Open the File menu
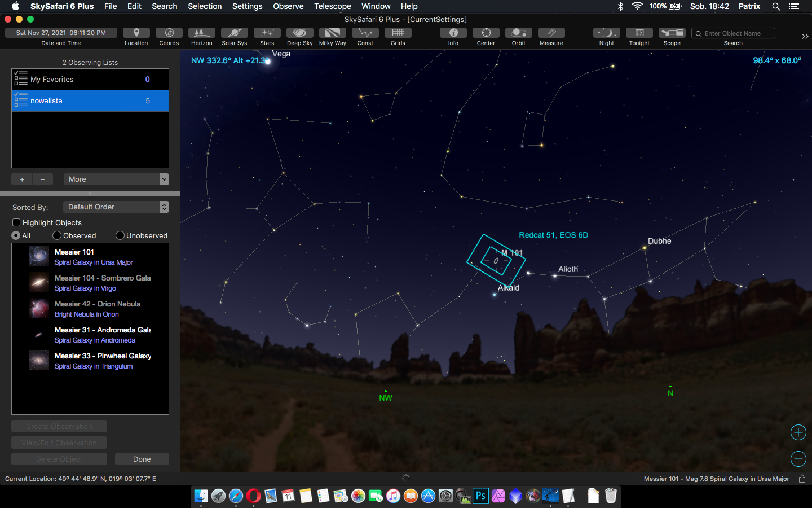The width and height of the screenshot is (812, 508). 111,6
